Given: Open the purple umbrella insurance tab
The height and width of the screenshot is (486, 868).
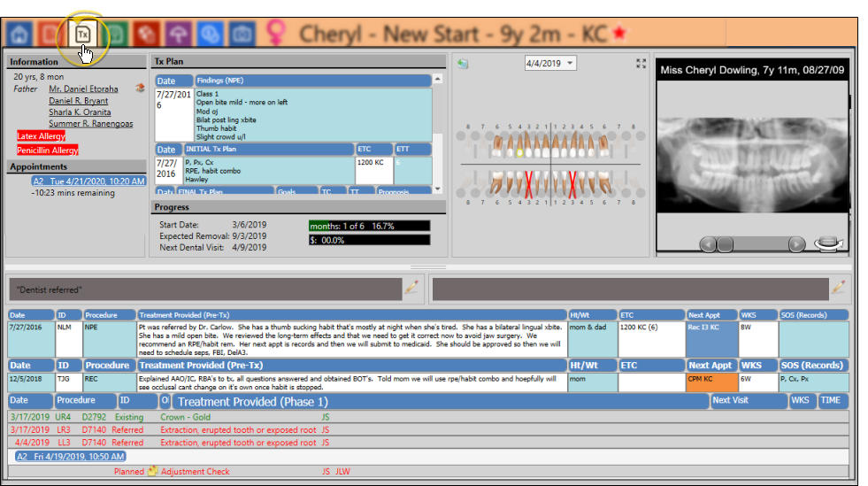Looking at the screenshot, I should 178,35.
